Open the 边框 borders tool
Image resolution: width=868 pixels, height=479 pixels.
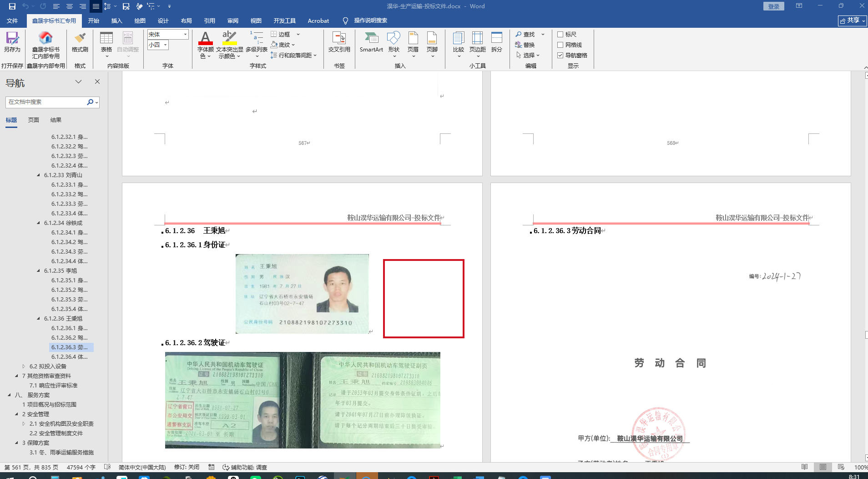tap(281, 34)
